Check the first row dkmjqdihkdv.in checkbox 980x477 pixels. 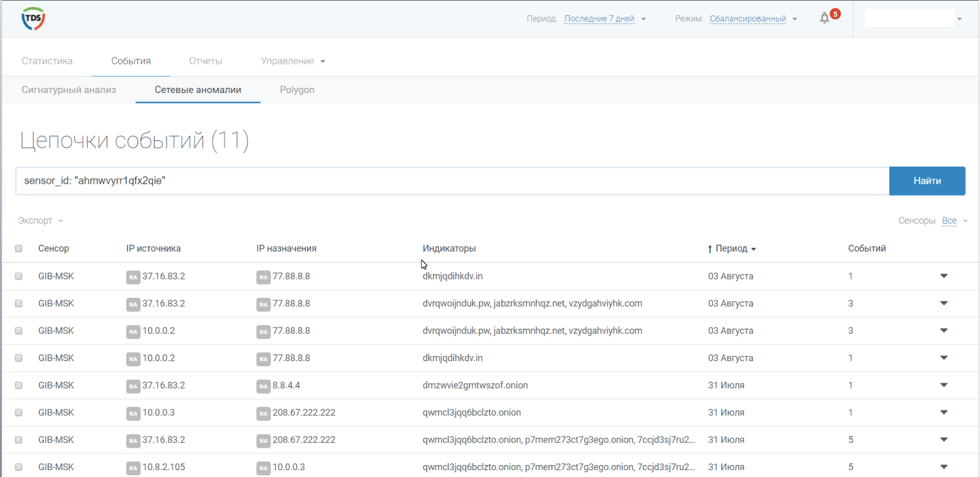click(x=19, y=276)
